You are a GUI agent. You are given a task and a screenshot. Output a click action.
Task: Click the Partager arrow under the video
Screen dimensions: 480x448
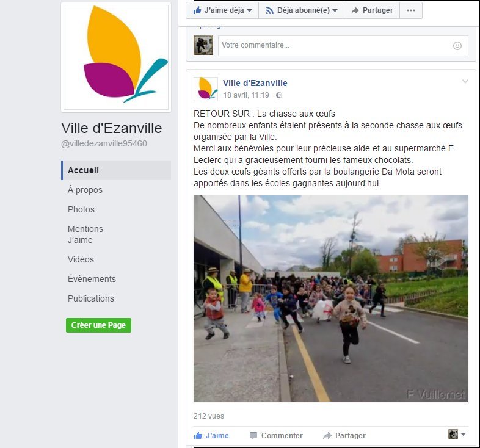(327, 435)
